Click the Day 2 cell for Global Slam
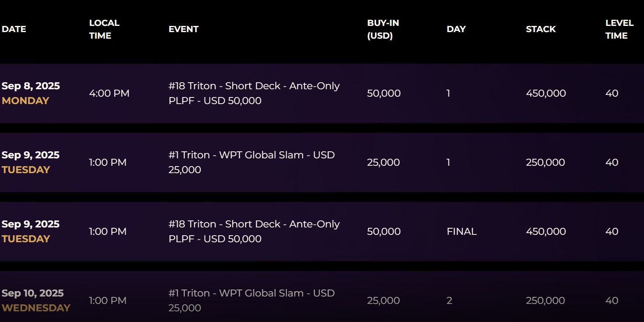This screenshot has width=644, height=322. [x=449, y=301]
